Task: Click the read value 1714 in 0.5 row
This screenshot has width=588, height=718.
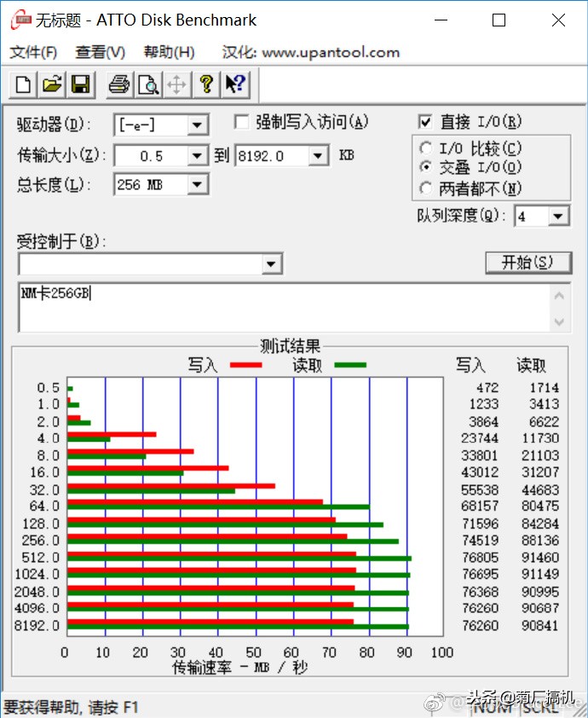Action: [544, 388]
